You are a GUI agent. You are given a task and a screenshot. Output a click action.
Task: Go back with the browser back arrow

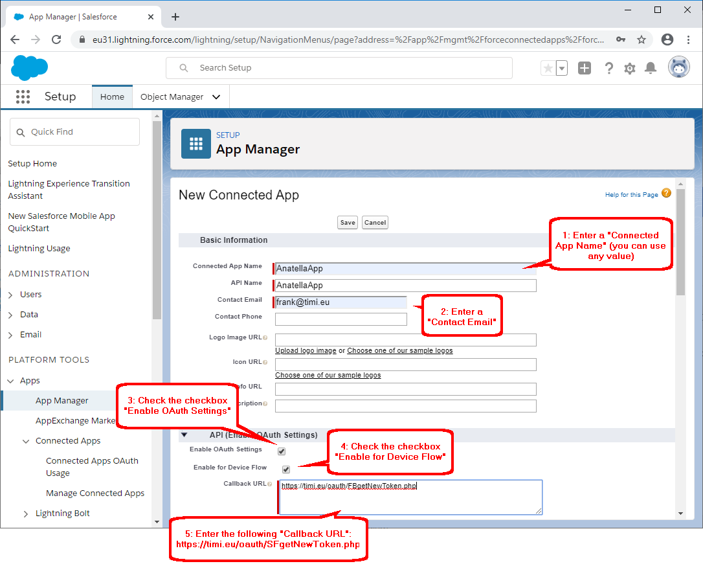pyautogui.click(x=15, y=40)
